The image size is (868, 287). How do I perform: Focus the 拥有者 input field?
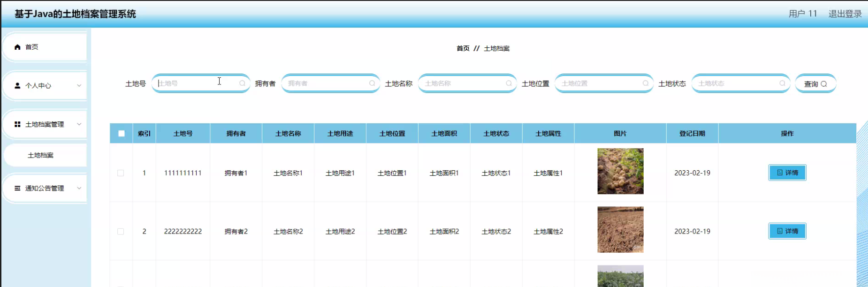(330, 83)
